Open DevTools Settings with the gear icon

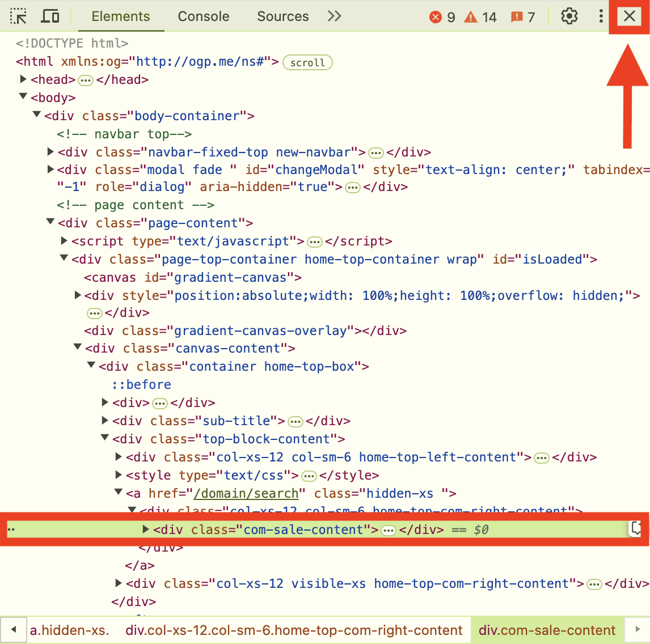tap(569, 16)
